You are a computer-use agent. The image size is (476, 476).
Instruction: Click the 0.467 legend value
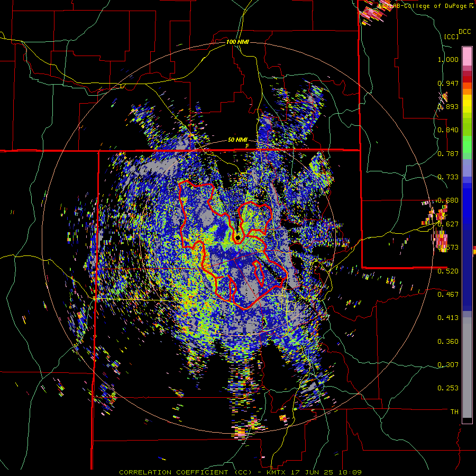click(x=448, y=294)
